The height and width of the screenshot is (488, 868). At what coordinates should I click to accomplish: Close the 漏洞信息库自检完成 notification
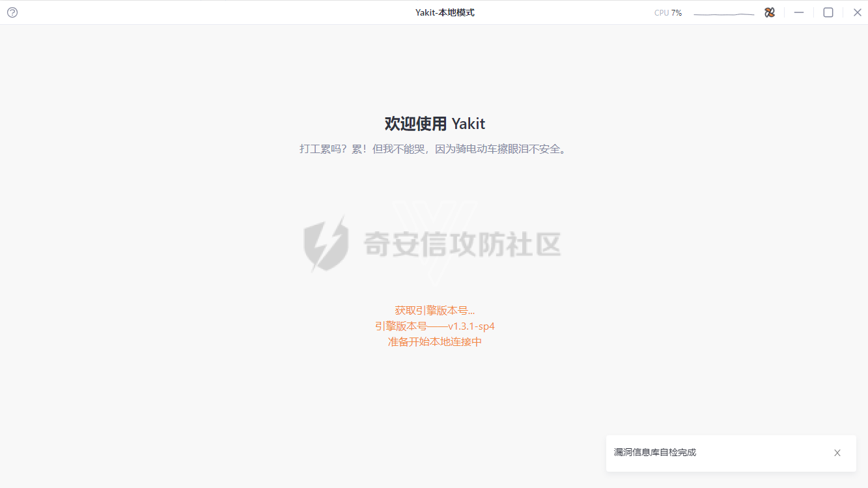click(x=837, y=453)
